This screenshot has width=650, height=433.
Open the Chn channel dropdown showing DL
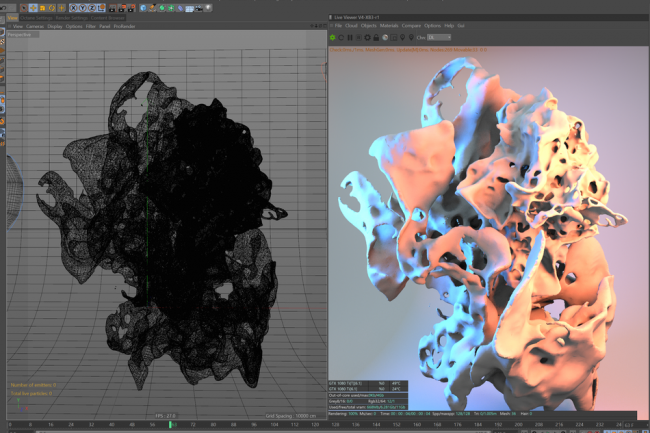click(x=439, y=37)
